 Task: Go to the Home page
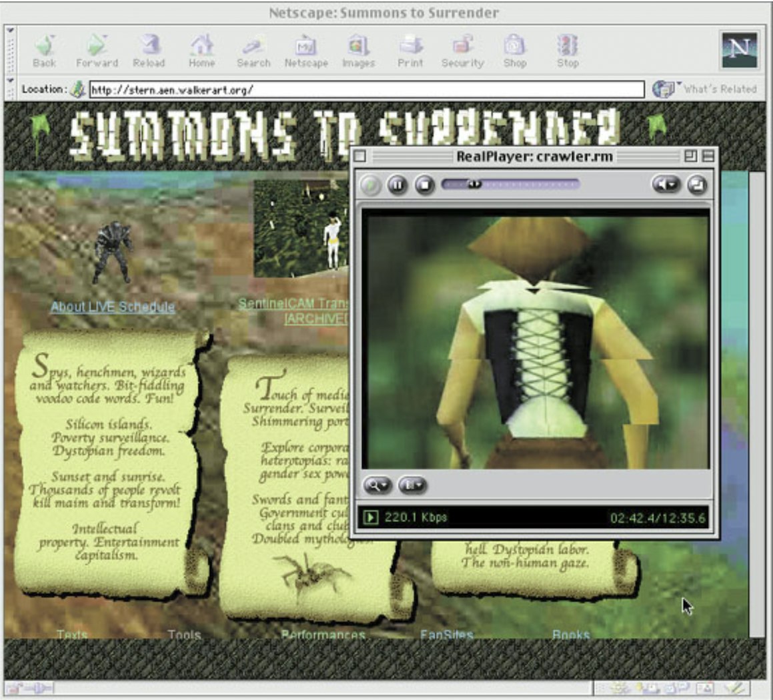pos(202,51)
